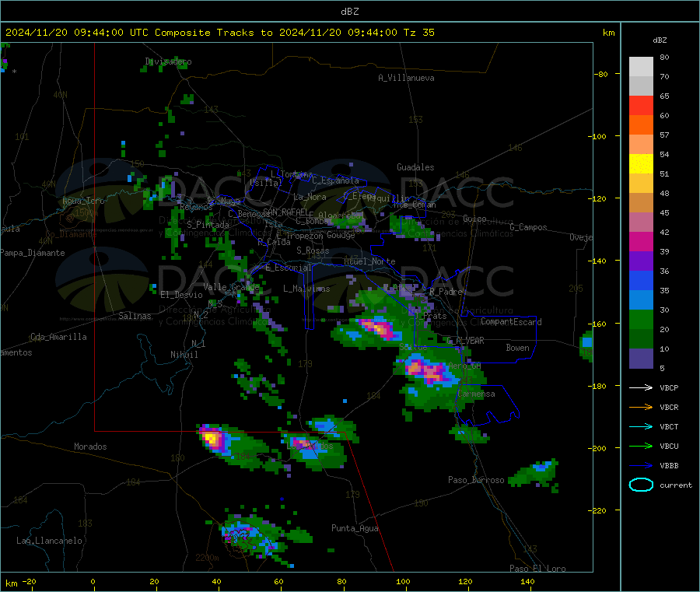Click the slate 5-10 dBZ swatch

(641, 359)
